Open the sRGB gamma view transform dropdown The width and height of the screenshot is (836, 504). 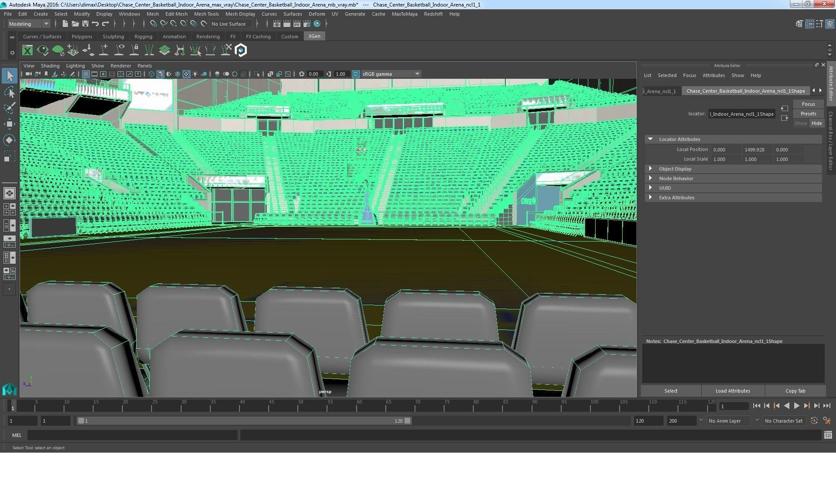391,74
